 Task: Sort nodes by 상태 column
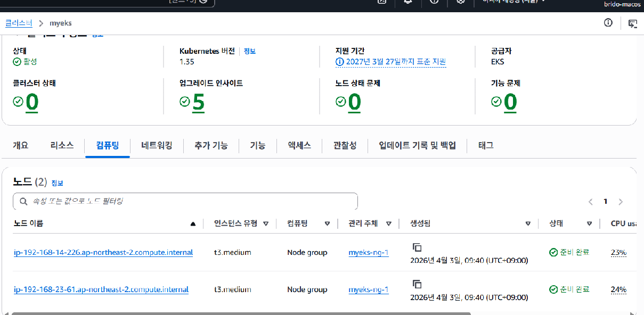click(589, 224)
